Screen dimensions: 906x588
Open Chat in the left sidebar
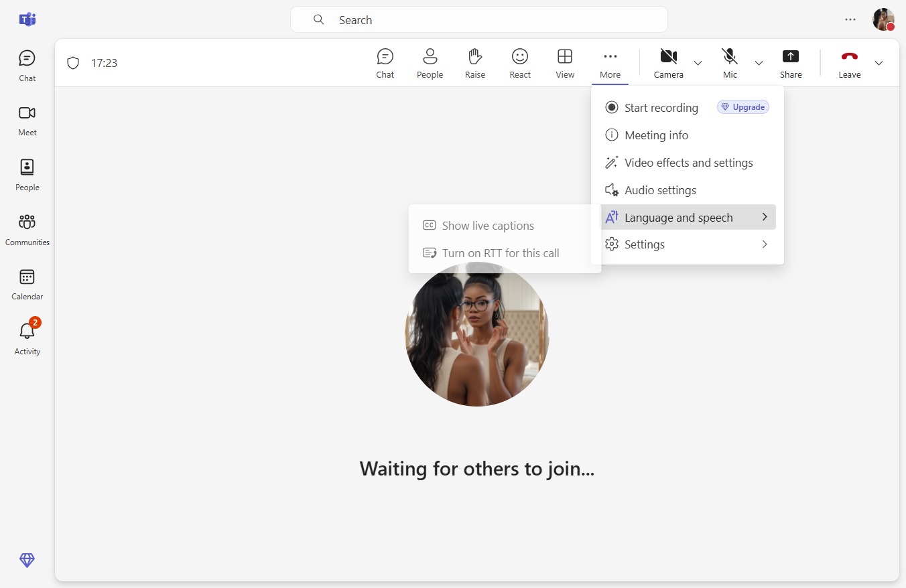tap(27, 66)
